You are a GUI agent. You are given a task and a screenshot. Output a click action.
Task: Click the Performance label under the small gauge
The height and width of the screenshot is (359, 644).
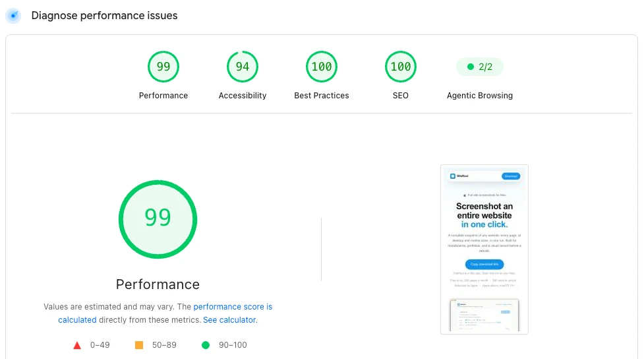coord(163,96)
